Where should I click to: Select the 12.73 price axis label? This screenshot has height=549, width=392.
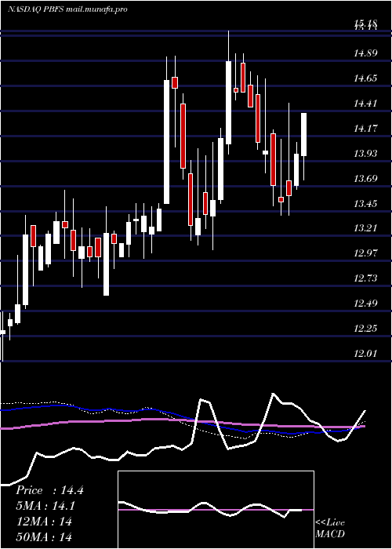(x=365, y=278)
